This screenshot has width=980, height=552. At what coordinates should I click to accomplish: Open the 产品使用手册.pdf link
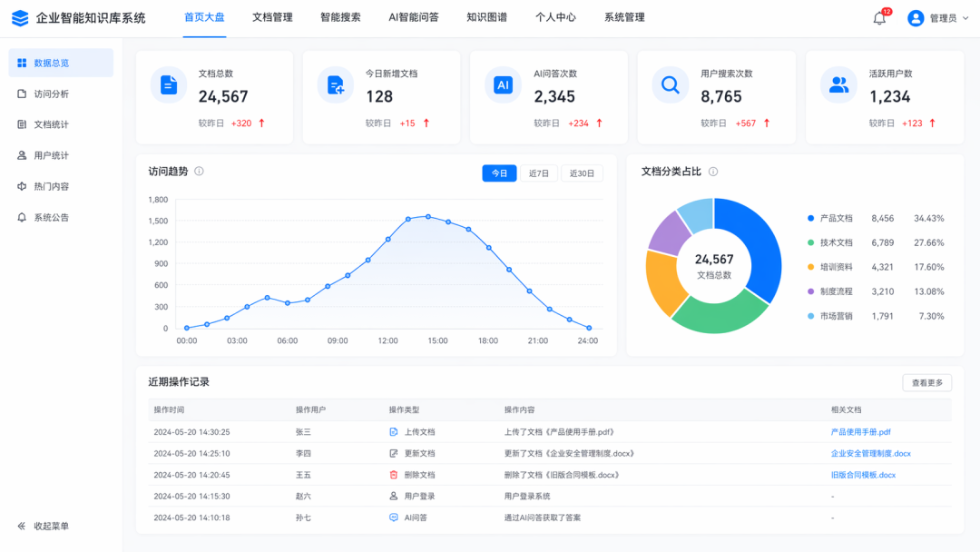coord(860,432)
